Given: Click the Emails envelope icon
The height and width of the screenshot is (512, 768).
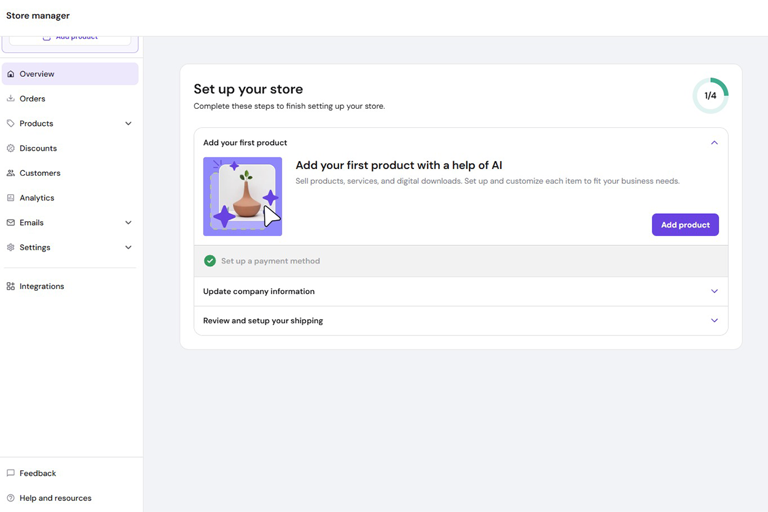Looking at the screenshot, I should point(11,222).
